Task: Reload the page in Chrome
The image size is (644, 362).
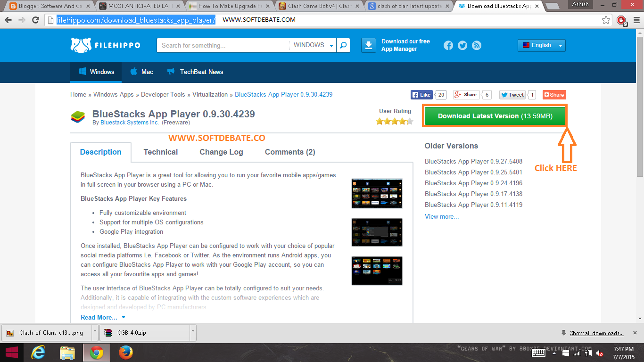Action: coord(35,20)
